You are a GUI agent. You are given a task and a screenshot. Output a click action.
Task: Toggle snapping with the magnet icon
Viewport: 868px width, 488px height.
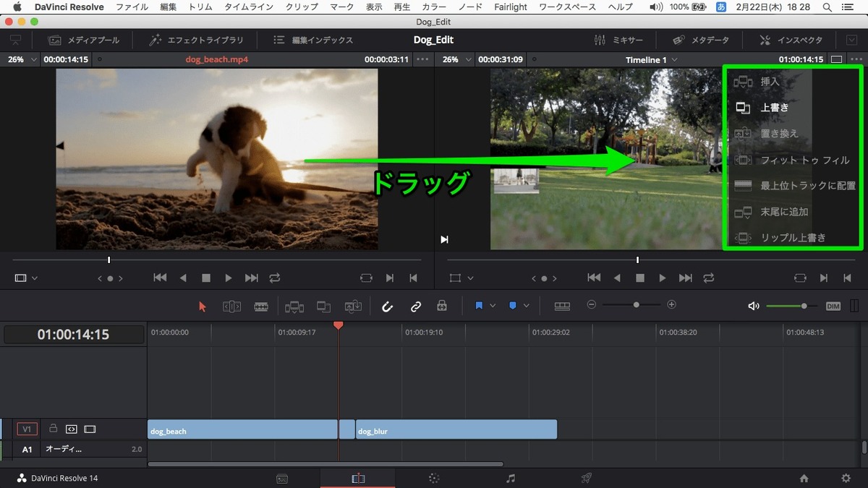point(387,305)
